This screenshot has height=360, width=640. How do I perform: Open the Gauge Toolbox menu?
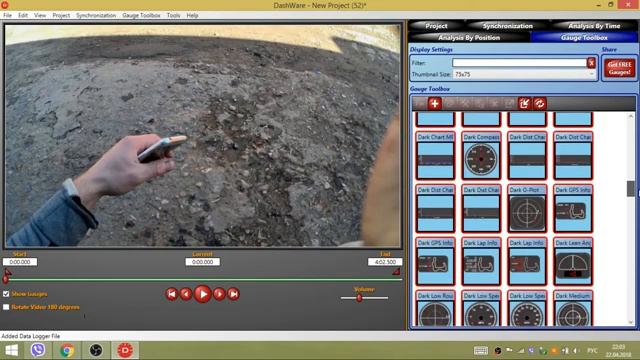(x=141, y=15)
